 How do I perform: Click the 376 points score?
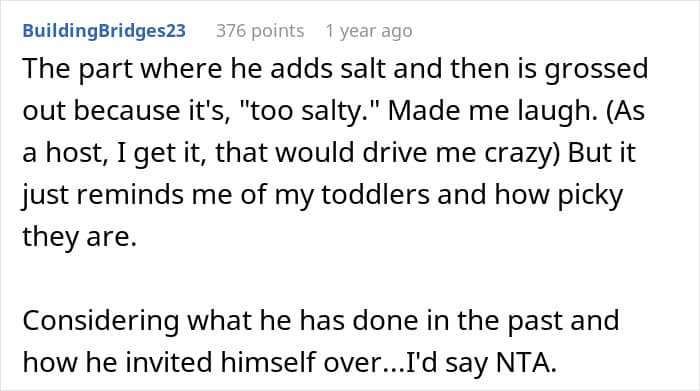click(260, 31)
